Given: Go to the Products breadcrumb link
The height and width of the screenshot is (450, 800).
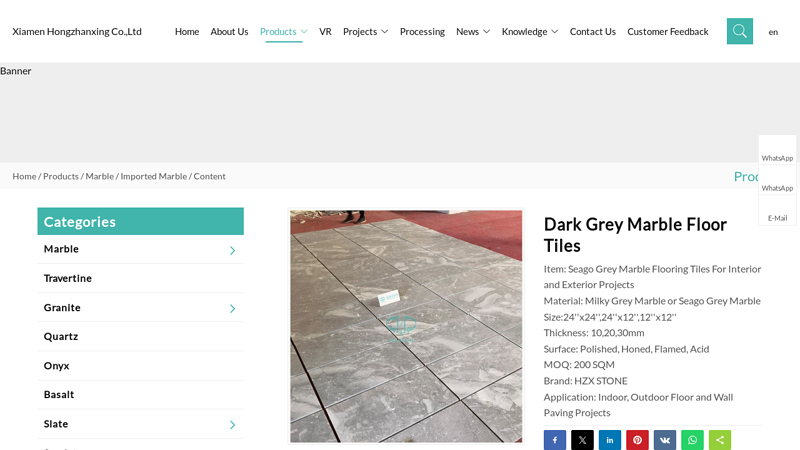Looking at the screenshot, I should (x=61, y=176).
